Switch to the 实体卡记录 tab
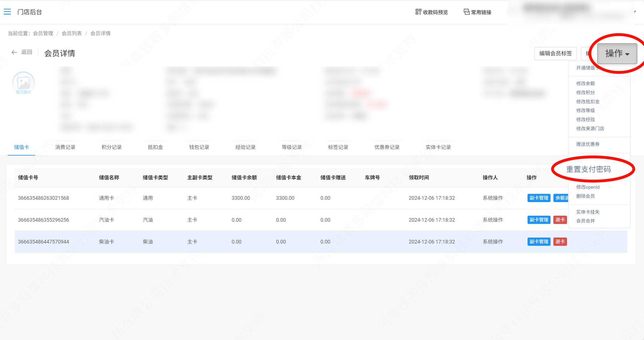 (438, 147)
